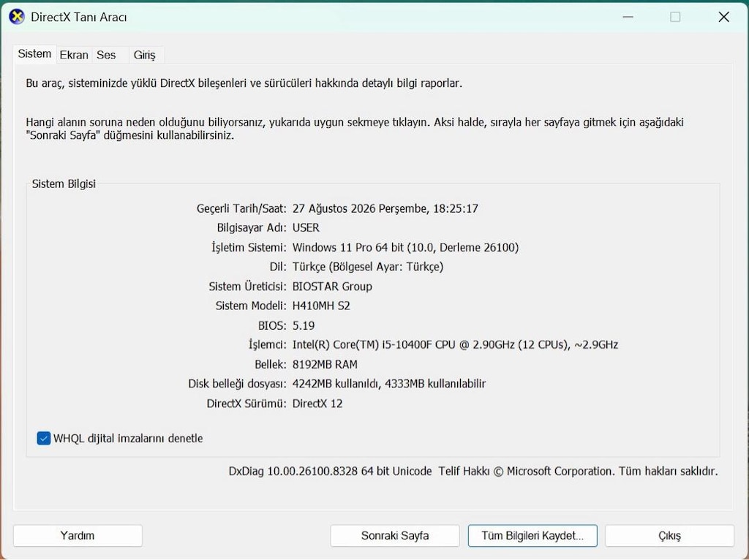Image resolution: width=749 pixels, height=560 pixels.
Task: Click the Yardım button
Action: 78,536
